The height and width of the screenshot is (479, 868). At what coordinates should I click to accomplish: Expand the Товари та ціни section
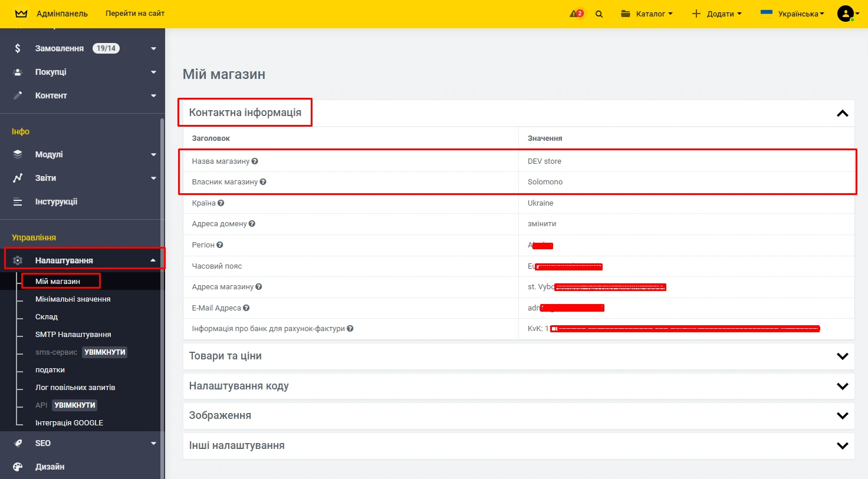coord(842,356)
